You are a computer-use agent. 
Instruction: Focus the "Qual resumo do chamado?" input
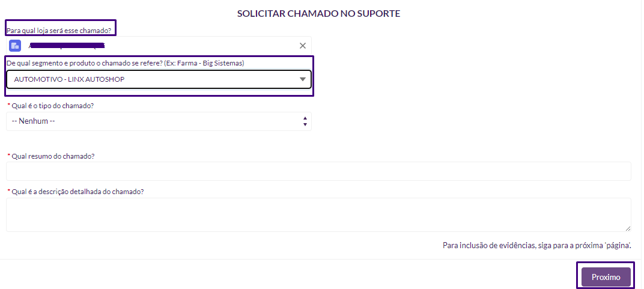[x=318, y=171]
